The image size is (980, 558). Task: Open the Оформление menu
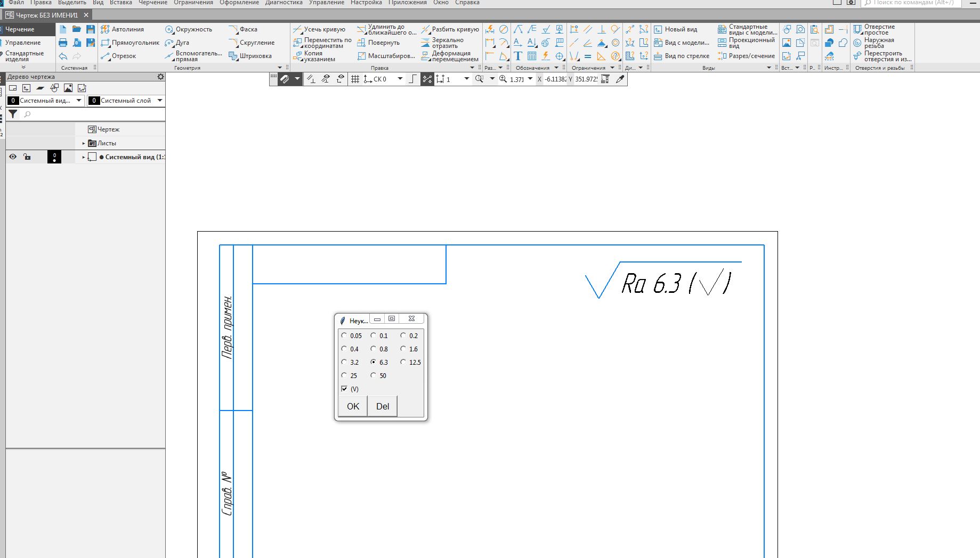[239, 3]
